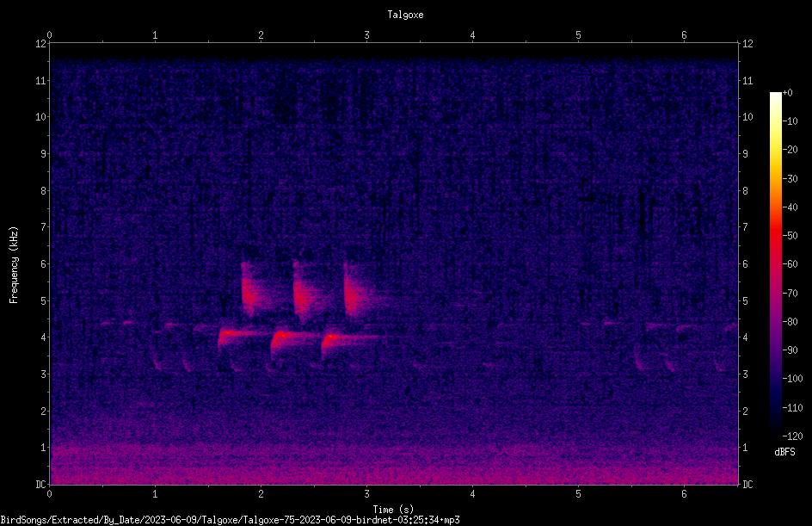812x526 pixels.
Task: Click the file path text at bottom
Action: click(x=230, y=520)
